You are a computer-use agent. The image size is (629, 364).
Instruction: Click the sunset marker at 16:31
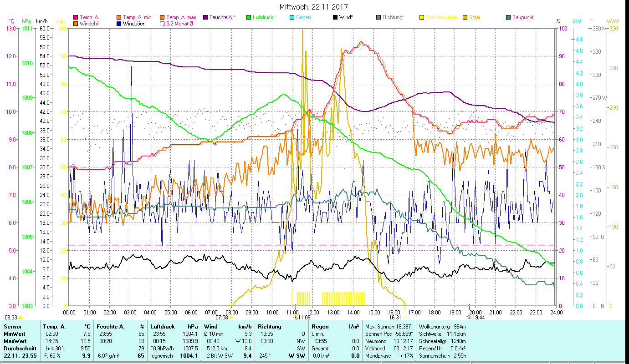404,318
